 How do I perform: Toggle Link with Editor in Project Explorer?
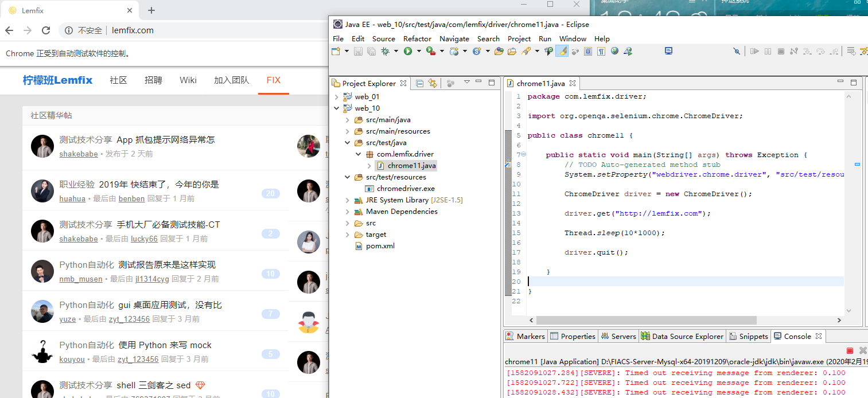pyautogui.click(x=433, y=84)
